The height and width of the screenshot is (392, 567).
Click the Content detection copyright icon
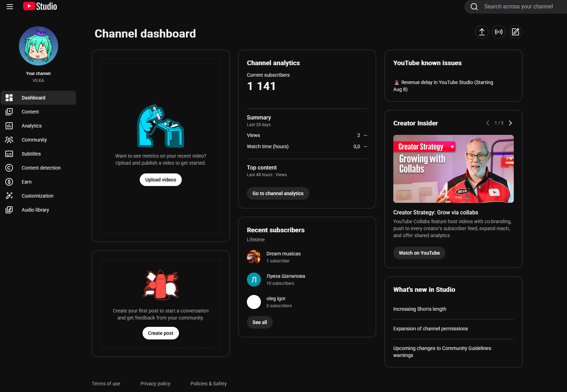[x=9, y=168]
